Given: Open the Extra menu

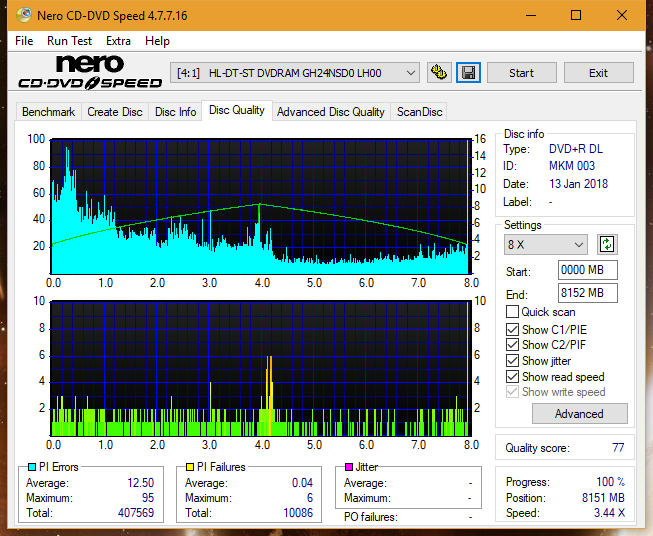Looking at the screenshot, I should pos(118,41).
